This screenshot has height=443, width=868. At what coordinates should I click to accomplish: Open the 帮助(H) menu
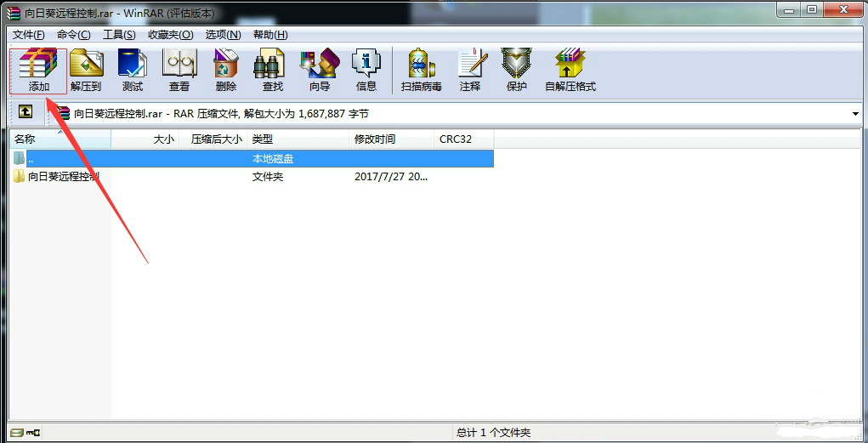(x=270, y=34)
